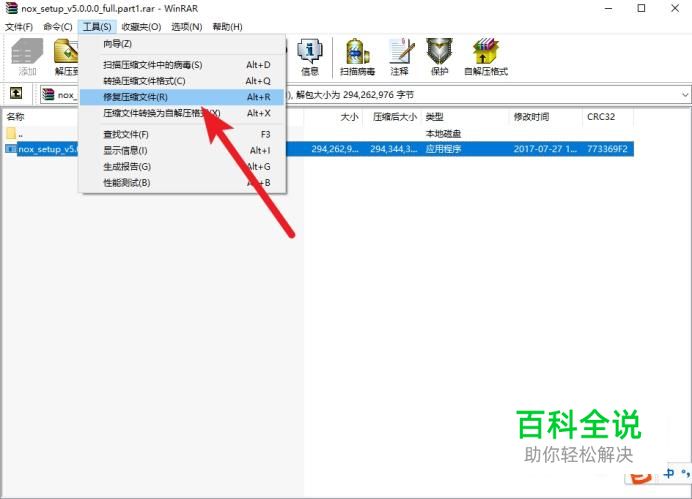This screenshot has width=692, height=499.
Task: Sort by the 修改时间 column header
Action: coord(531,117)
